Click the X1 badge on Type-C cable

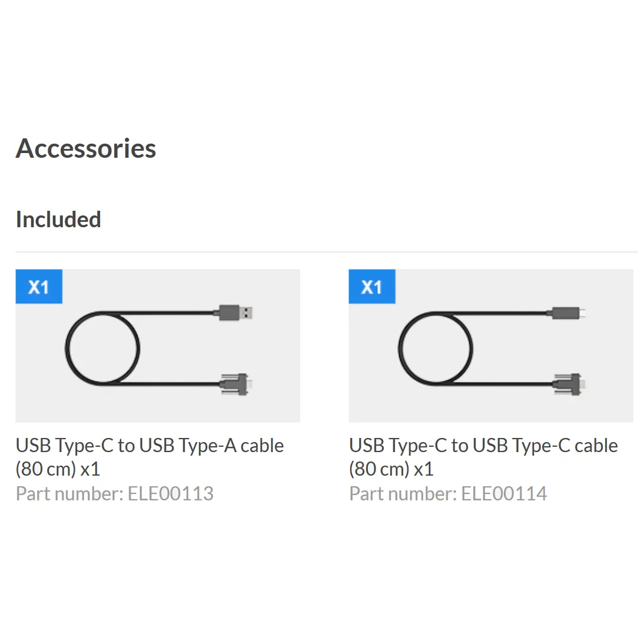(x=372, y=287)
